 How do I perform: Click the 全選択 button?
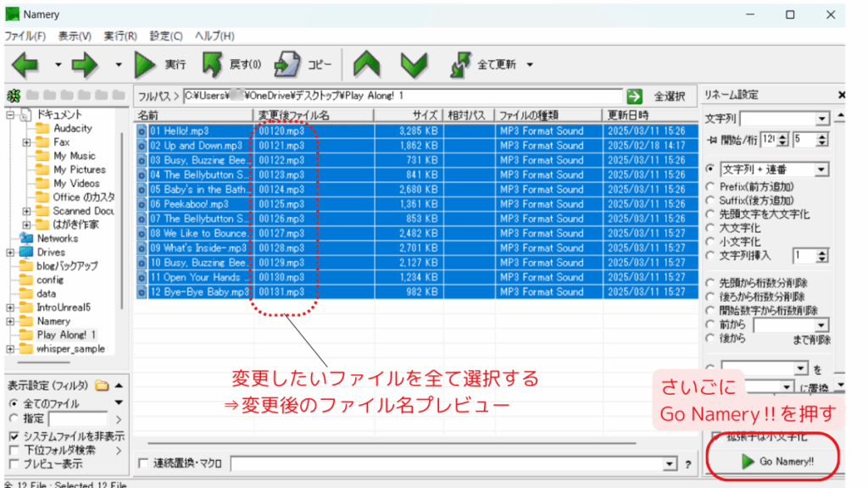tap(670, 97)
